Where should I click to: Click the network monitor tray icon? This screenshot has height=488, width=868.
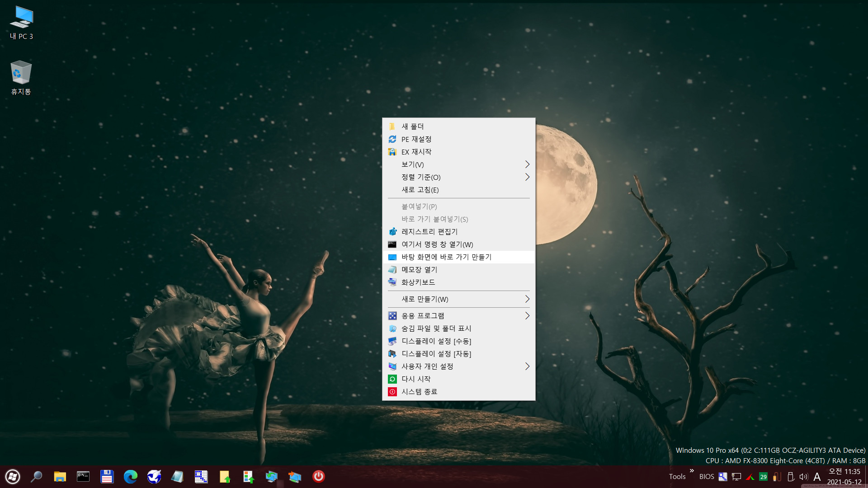(736, 477)
